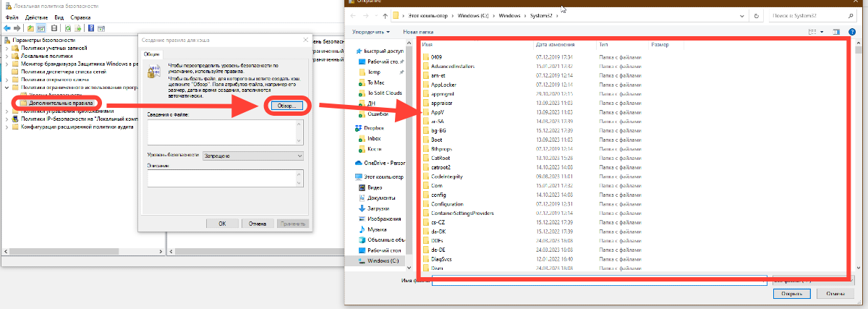Select the Общие tab in the hash rule dialog
The image size is (868, 309).
pyautogui.click(x=151, y=54)
